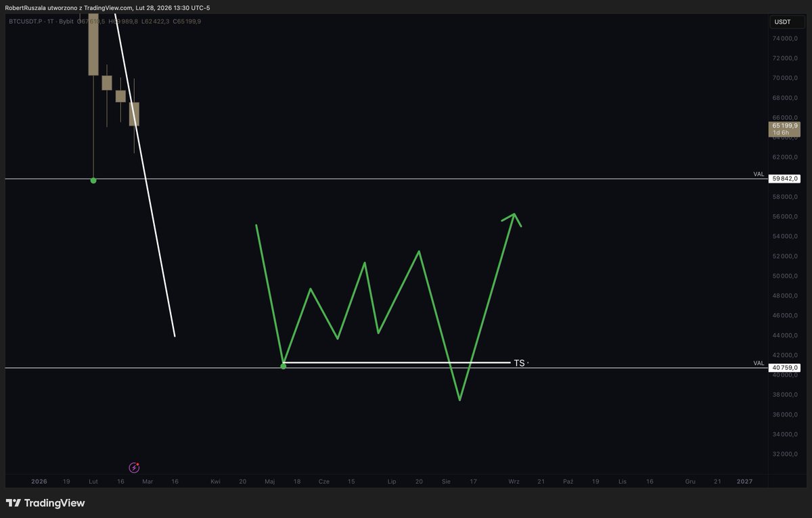Select the upper VAL line label
The width and height of the screenshot is (812, 518).
pyautogui.click(x=759, y=174)
